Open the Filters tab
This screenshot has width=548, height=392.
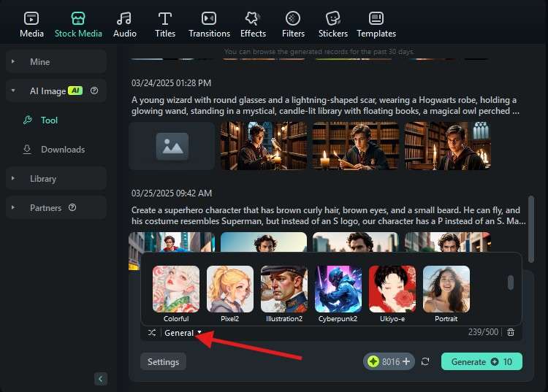(x=293, y=24)
